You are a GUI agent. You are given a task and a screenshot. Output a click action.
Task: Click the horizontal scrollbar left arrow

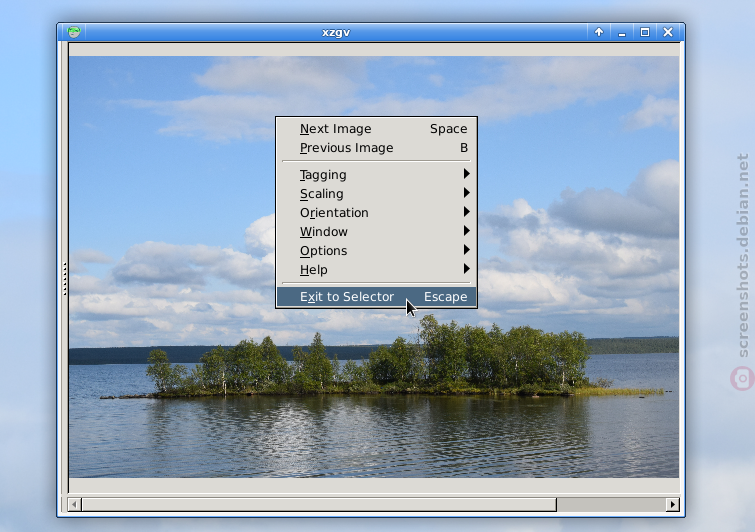74,505
